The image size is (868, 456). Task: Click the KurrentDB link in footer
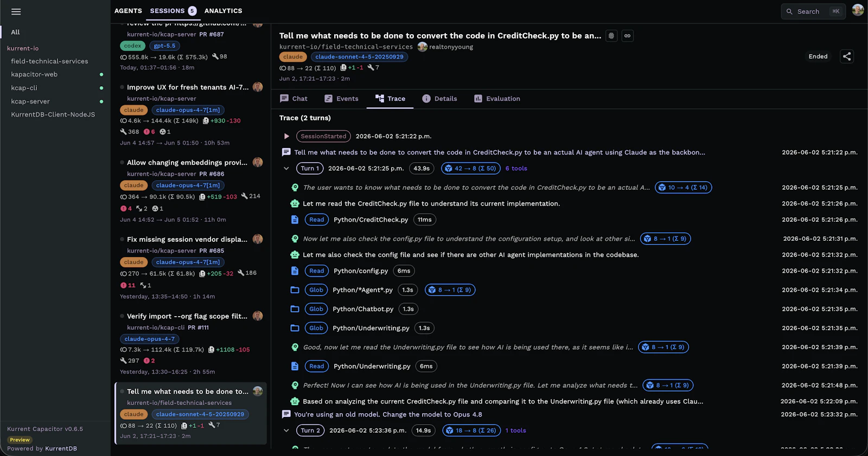click(x=61, y=448)
